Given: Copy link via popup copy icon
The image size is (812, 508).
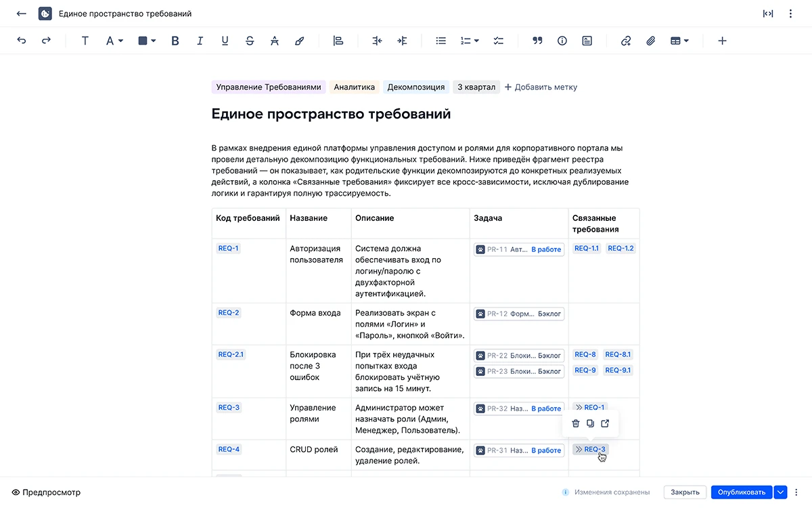Looking at the screenshot, I should [591, 423].
